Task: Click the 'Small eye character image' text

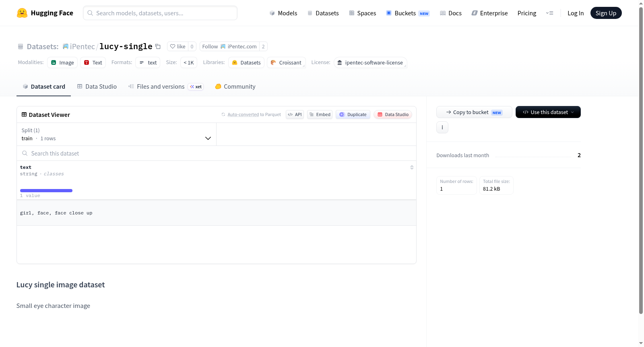Action: coord(54,306)
